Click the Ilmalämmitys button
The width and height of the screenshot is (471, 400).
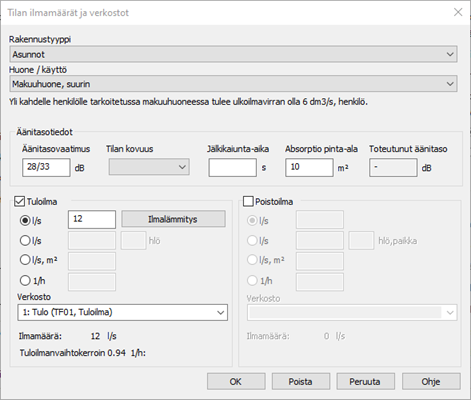[173, 219]
